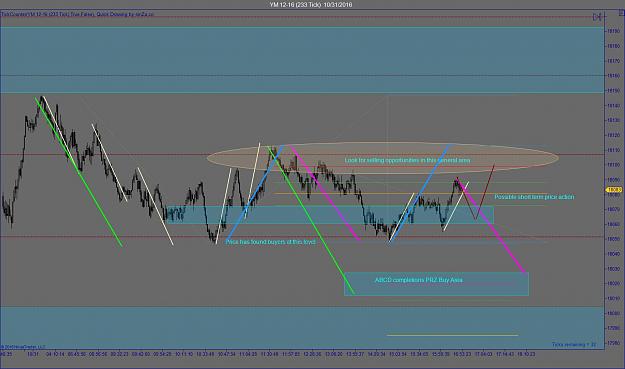625x369 pixels.
Task: Select the tan ellipse drawing object
Action: coord(383,158)
